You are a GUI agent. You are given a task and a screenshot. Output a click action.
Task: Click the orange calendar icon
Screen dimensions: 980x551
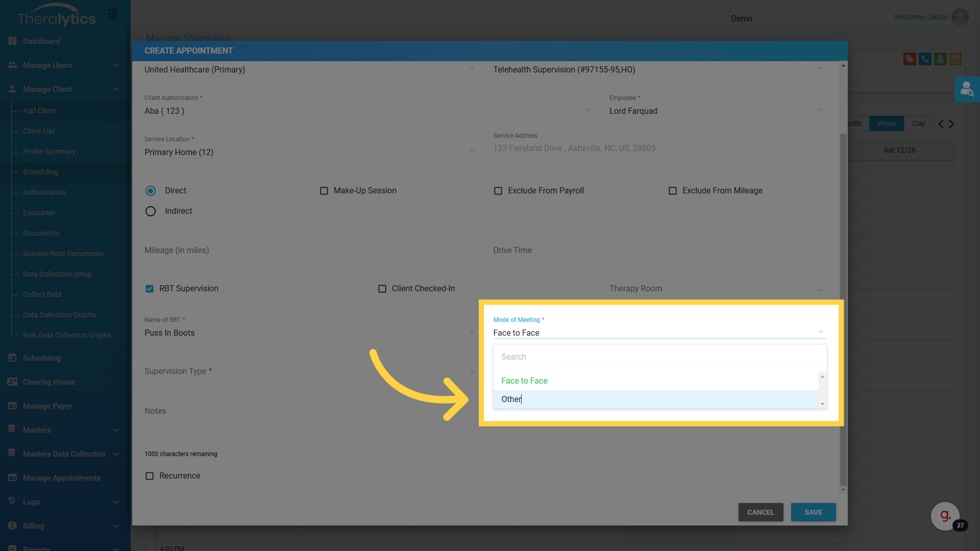tap(955, 59)
